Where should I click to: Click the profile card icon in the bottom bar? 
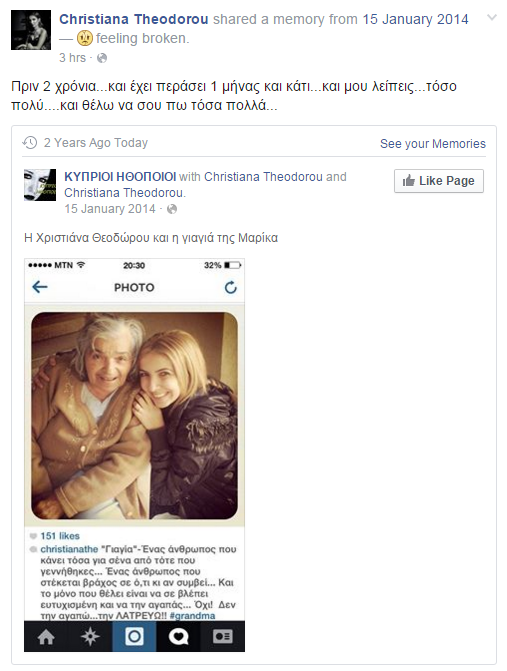(222, 637)
